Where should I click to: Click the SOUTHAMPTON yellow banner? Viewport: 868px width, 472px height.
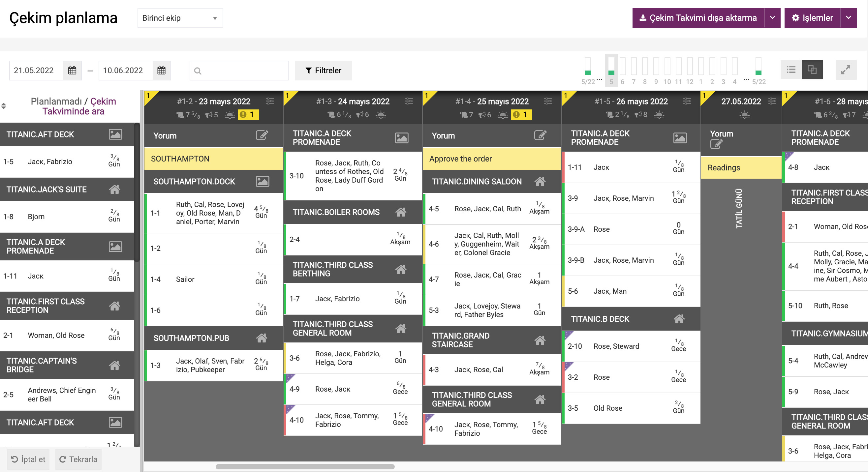click(x=214, y=159)
